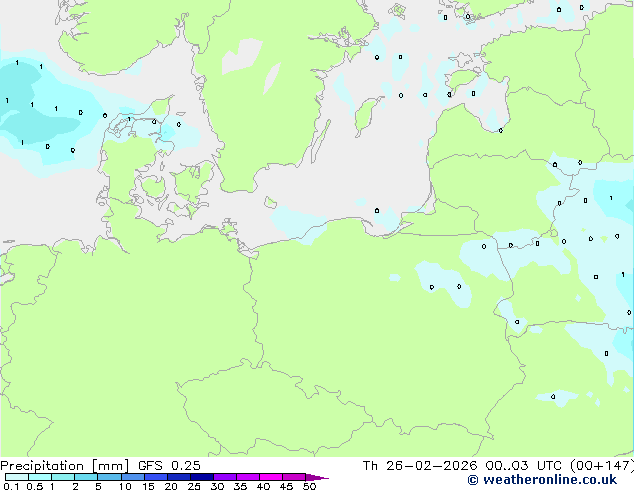Click the 25–30 mm dark blue swatch

click(x=202, y=477)
